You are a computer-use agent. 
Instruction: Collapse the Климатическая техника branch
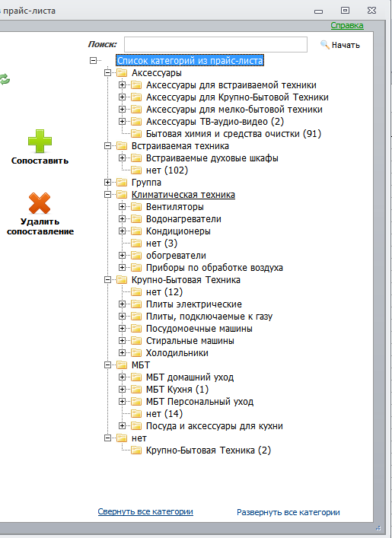108,195
